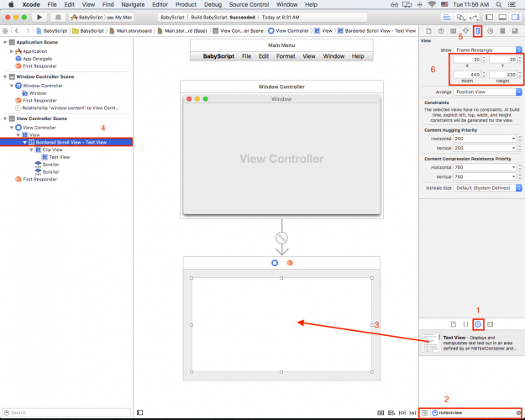Screen dimensions: 525x420
Task: Open the Resolve Auto Layout Issues menu
Action: 412,412
